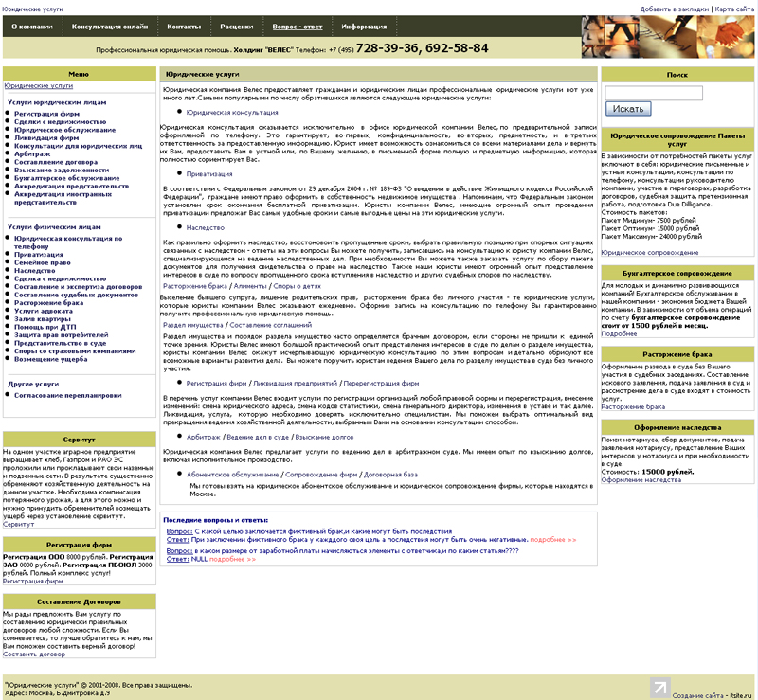The image size is (758, 700).
Task: Open Договорная база link
Action: coord(390,475)
